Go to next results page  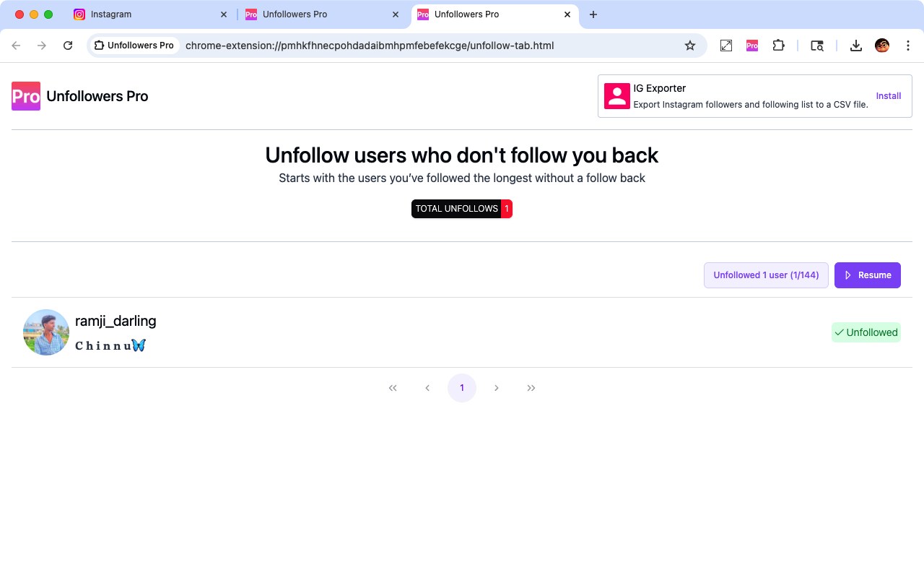tap(497, 388)
